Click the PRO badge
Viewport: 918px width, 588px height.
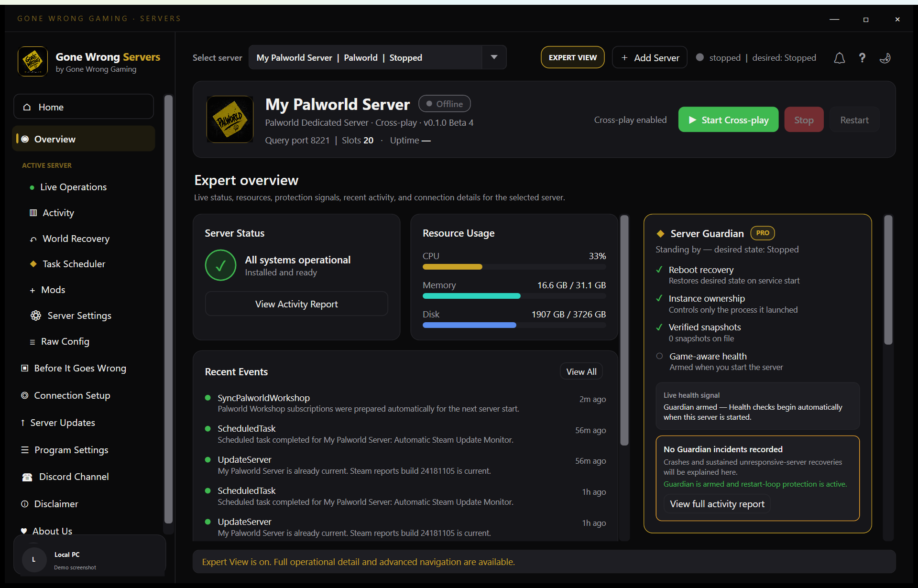pos(763,233)
